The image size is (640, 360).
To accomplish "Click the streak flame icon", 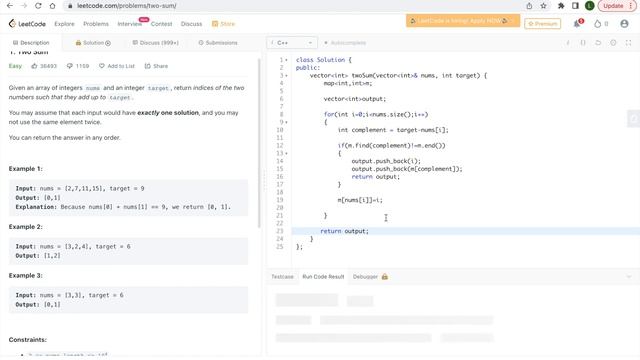I will click(598, 24).
